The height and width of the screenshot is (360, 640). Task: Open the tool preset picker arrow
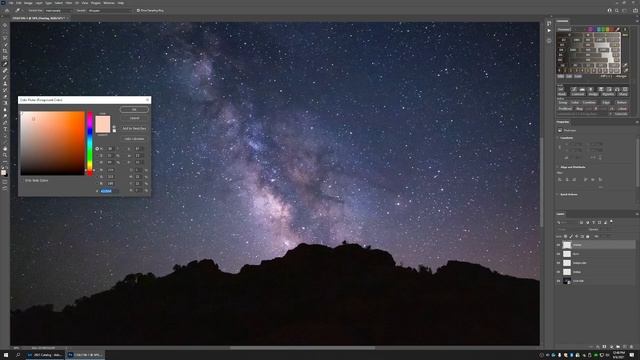click(22, 11)
